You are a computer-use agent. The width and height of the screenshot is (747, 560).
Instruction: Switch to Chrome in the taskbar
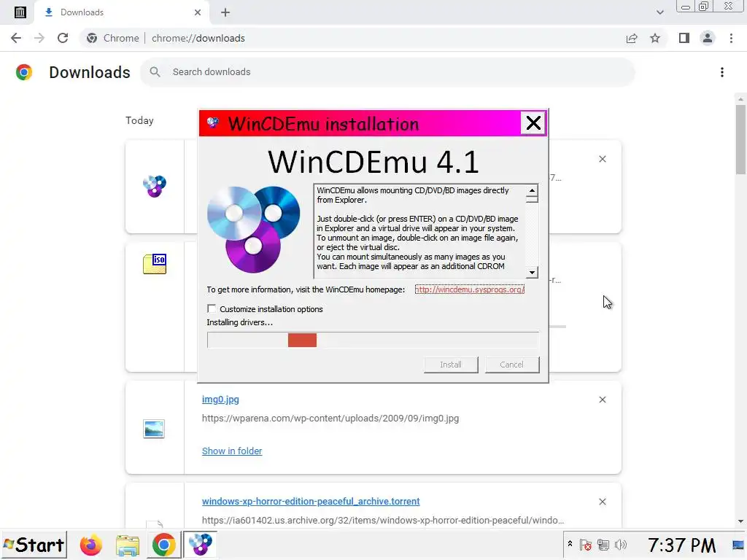[x=163, y=545]
